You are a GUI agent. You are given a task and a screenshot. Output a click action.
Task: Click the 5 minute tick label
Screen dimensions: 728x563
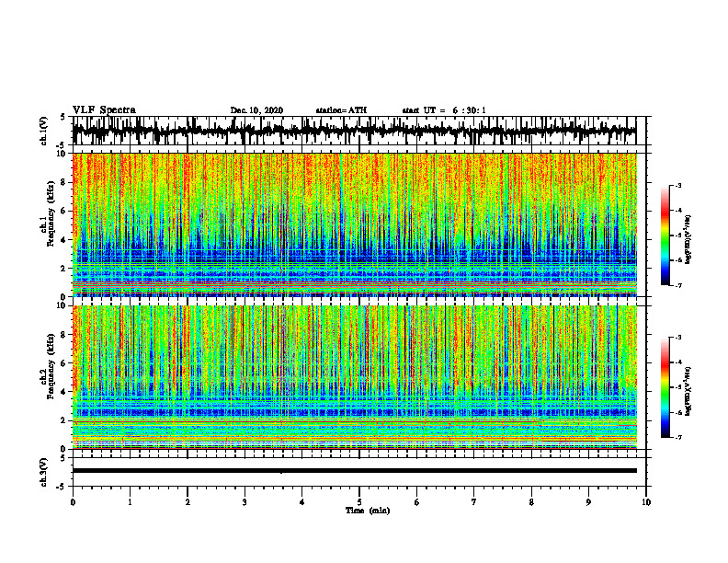tap(359, 502)
